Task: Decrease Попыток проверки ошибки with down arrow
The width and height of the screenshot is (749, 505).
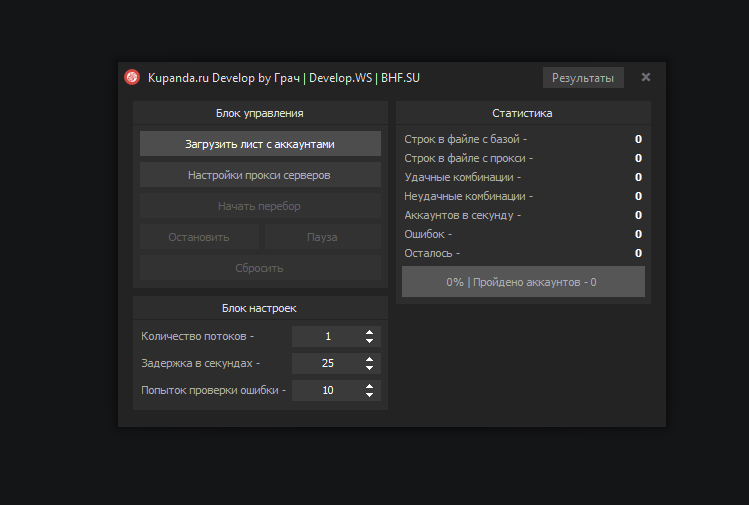Action: pos(369,395)
